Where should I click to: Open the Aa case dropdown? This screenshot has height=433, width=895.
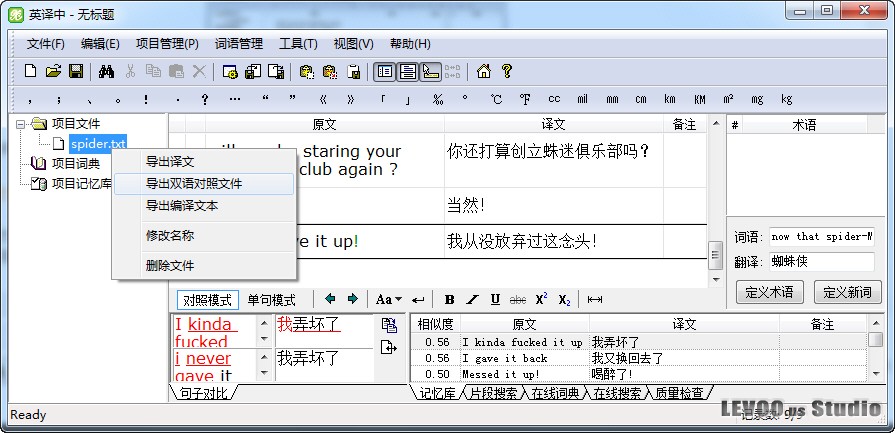pyautogui.click(x=389, y=300)
